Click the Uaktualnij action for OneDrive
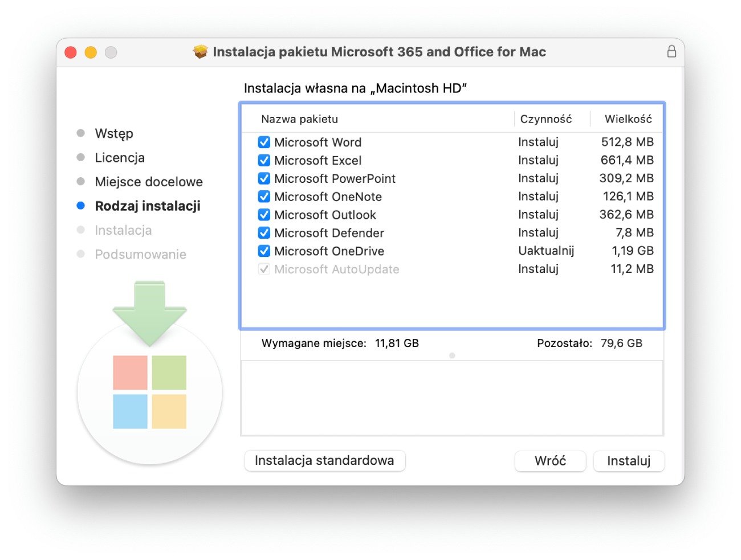The width and height of the screenshot is (741, 560). point(545,251)
